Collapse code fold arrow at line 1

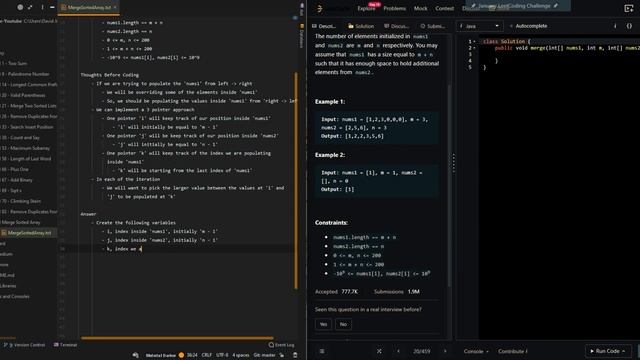click(474, 42)
